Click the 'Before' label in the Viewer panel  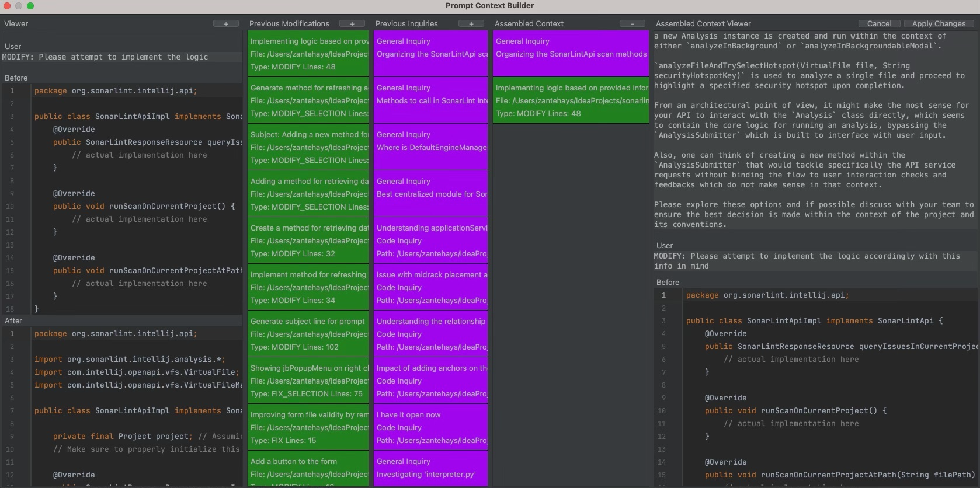point(16,78)
